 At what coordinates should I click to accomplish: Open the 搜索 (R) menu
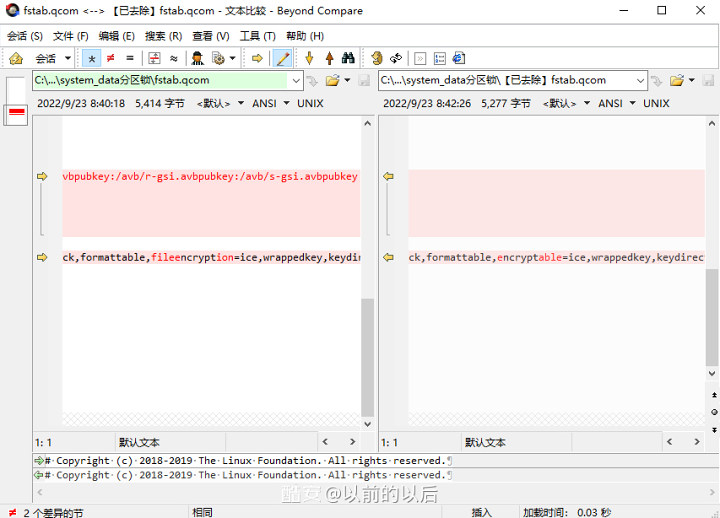tap(163, 36)
